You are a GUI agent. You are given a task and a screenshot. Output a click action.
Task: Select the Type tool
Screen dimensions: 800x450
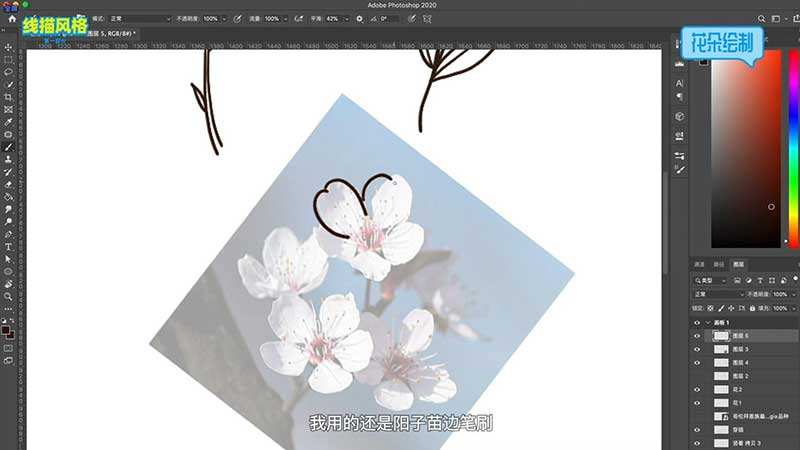pos(8,246)
